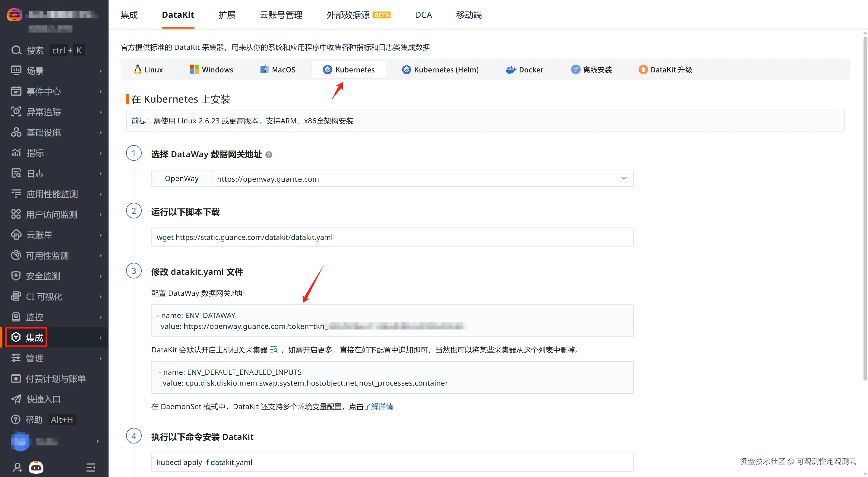Click the DataKit active tab

pos(178,15)
